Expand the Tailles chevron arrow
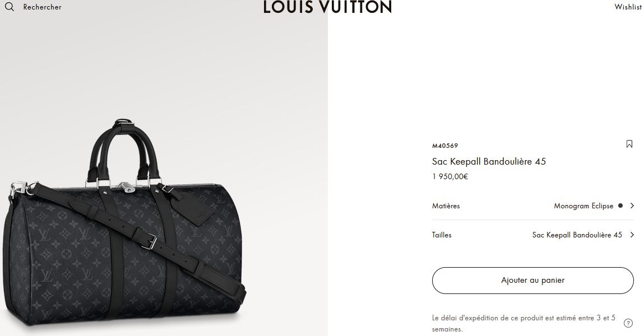Image resolution: width=644 pixels, height=336 pixels. [x=632, y=235]
